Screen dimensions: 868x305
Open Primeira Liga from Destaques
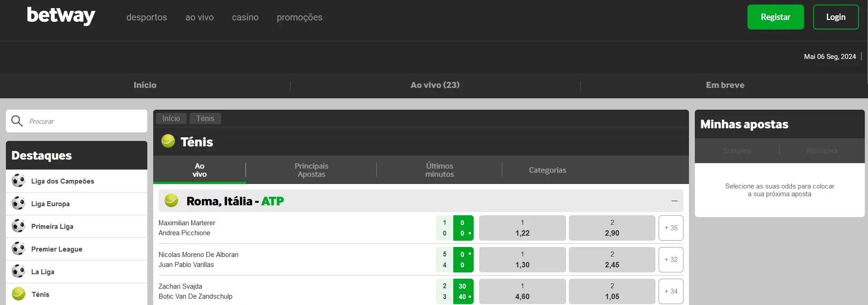(77, 226)
